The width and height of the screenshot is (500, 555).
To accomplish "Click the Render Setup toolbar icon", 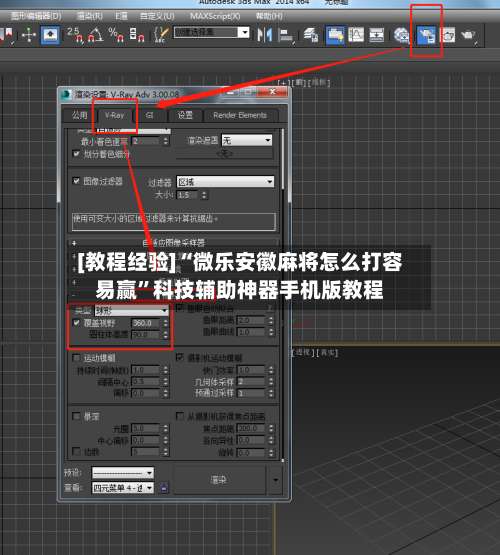I will tap(426, 35).
